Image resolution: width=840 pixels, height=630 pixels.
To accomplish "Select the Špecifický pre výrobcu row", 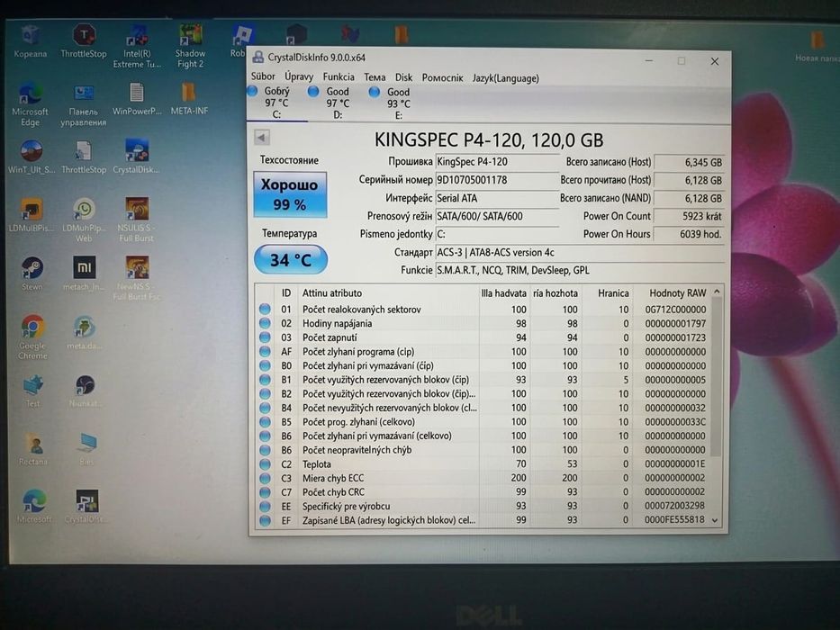I will (484, 506).
